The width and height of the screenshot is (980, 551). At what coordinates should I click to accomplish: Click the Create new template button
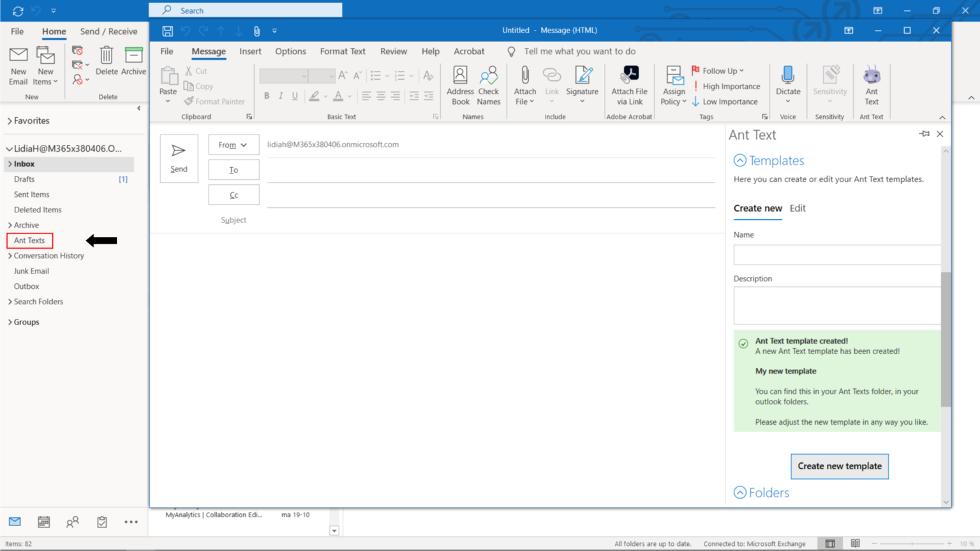coord(839,466)
